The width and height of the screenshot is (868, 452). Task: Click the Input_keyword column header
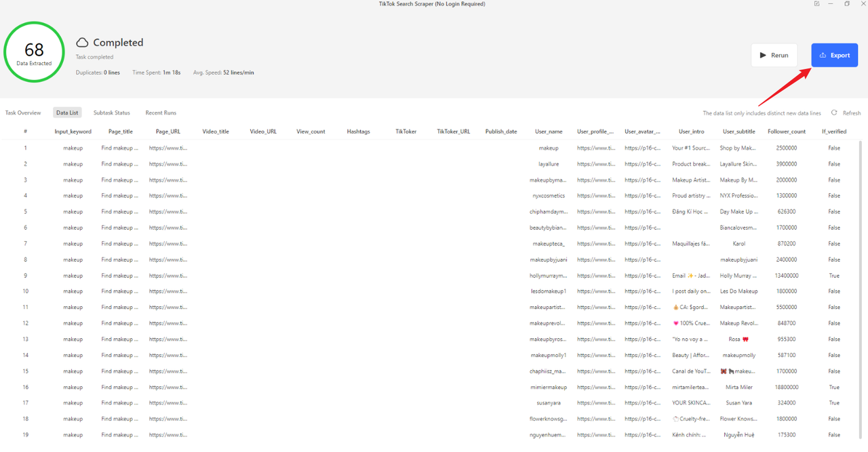73,131
